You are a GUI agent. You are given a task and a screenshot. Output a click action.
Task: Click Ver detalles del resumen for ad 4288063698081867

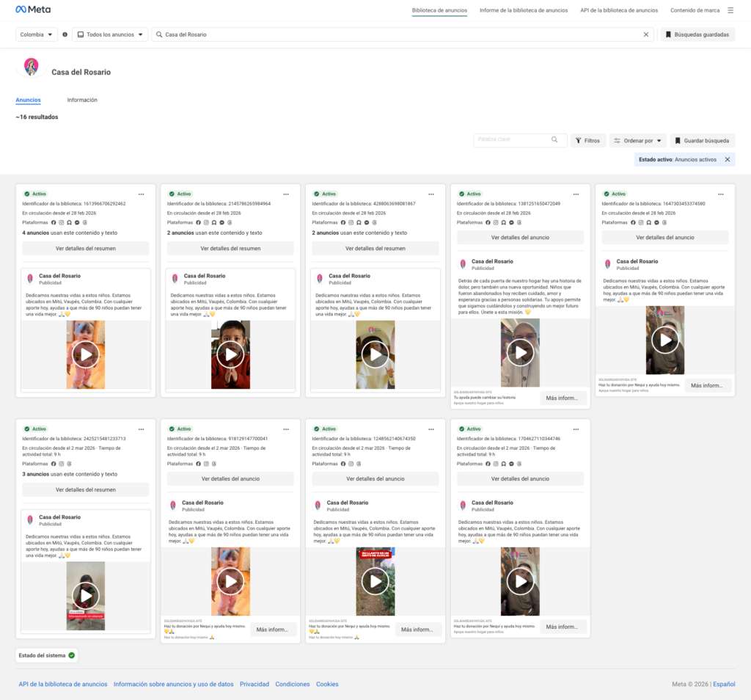coord(375,248)
